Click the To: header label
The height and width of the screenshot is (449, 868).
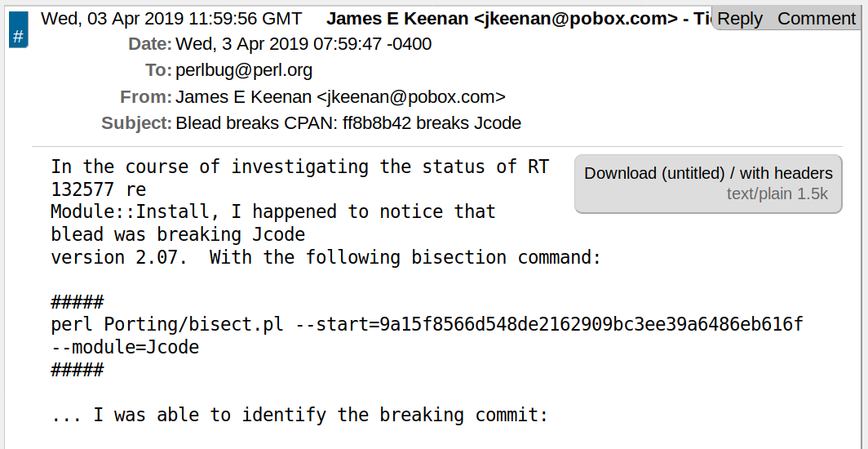point(158,70)
